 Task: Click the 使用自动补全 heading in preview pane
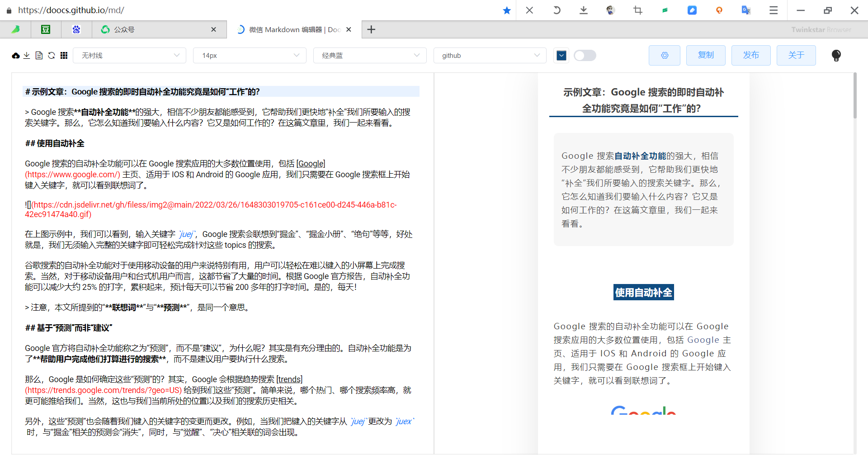coord(643,293)
